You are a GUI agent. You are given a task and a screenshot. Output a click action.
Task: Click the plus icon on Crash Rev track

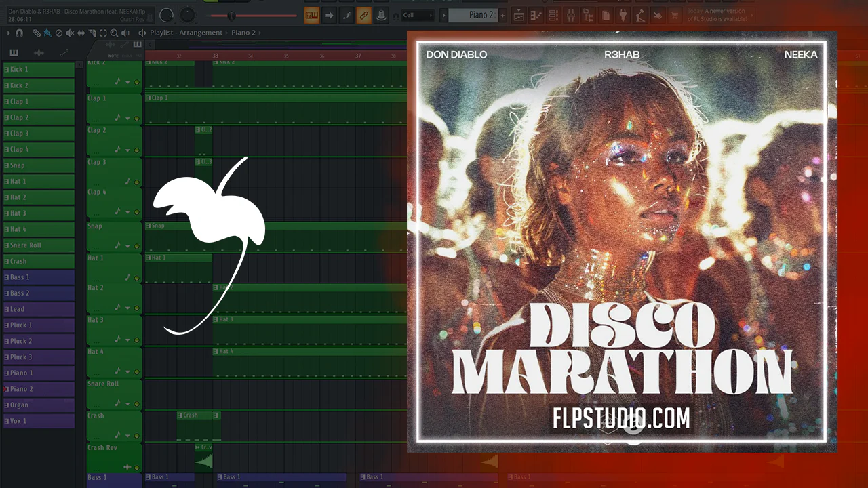coord(127,467)
